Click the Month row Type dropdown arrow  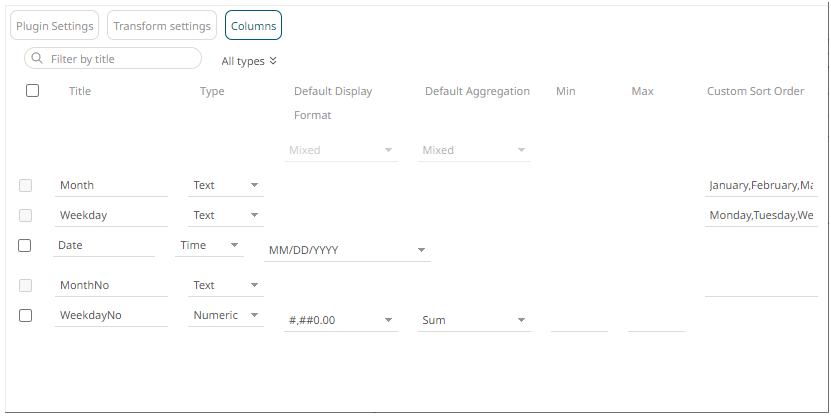pyautogui.click(x=254, y=185)
